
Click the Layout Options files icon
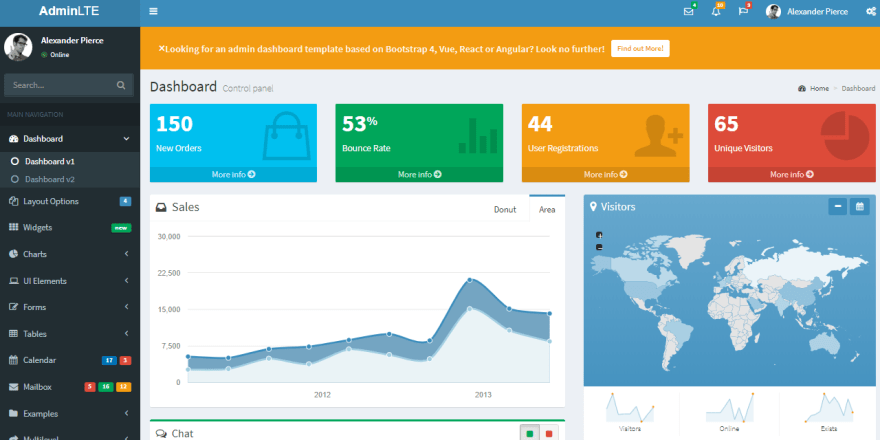13,201
